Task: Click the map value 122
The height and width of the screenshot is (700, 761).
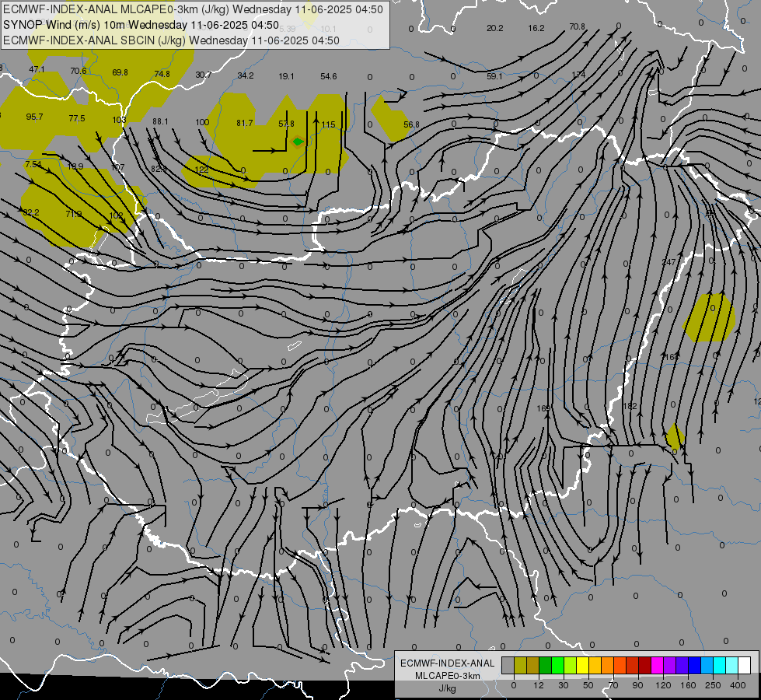Action: click(201, 170)
